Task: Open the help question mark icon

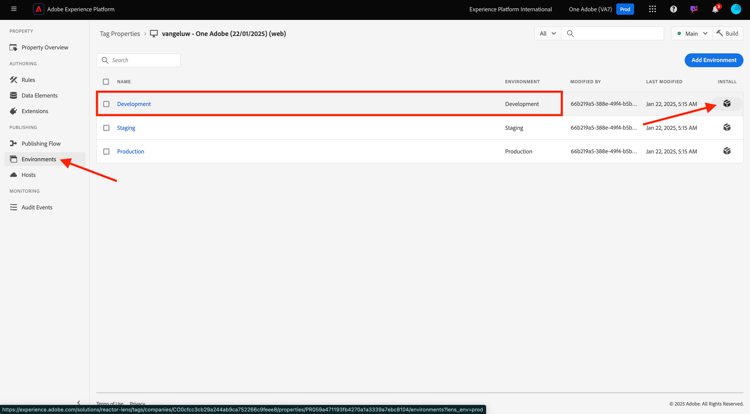Action: [673, 9]
